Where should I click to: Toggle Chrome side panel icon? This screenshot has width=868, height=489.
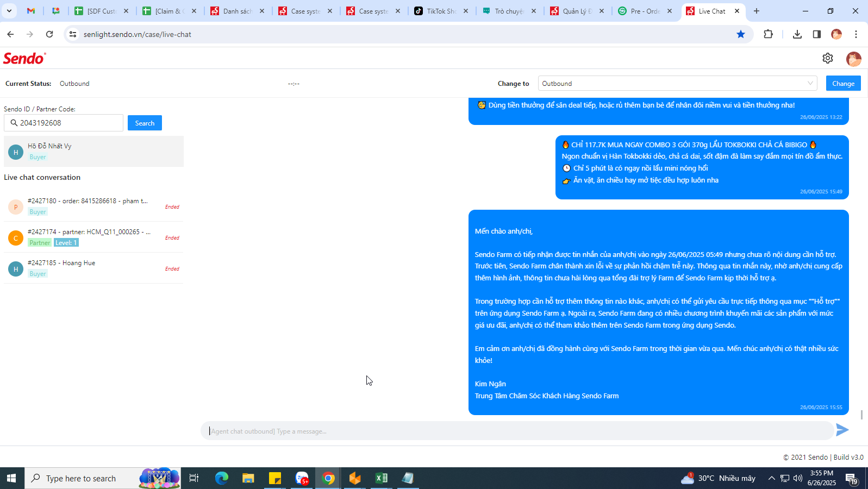click(x=816, y=34)
